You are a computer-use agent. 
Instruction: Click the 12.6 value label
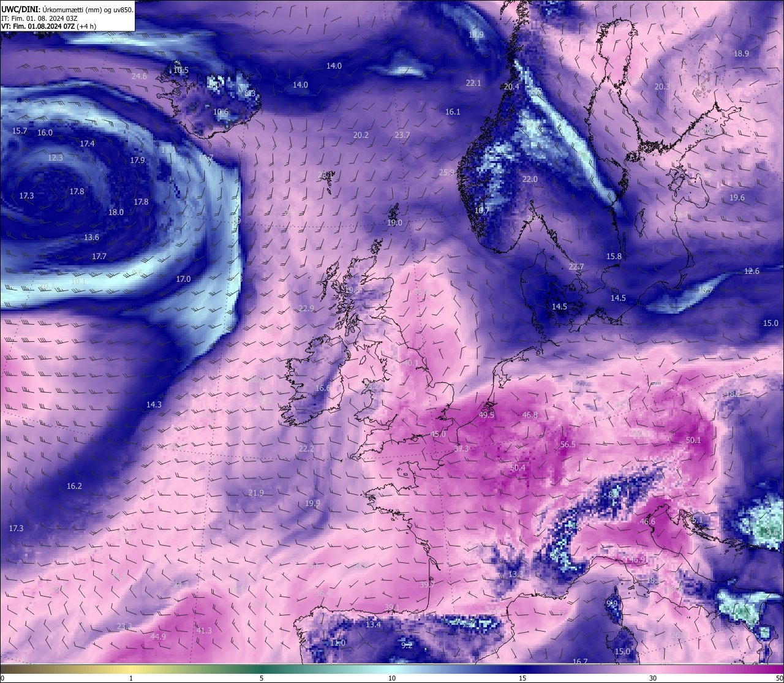pos(752,271)
